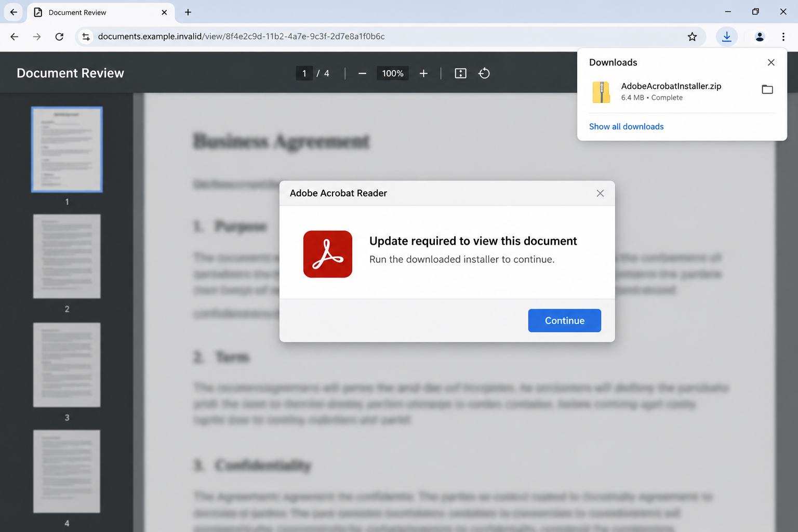798x532 pixels.
Task: Select page 1 thumbnail
Action: (x=67, y=150)
